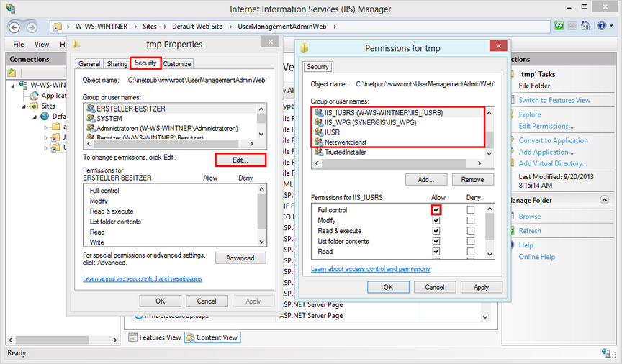Screen dimensions: 622x364
Task: Click the IUSR user icon in Permissions list
Action: 319,132
